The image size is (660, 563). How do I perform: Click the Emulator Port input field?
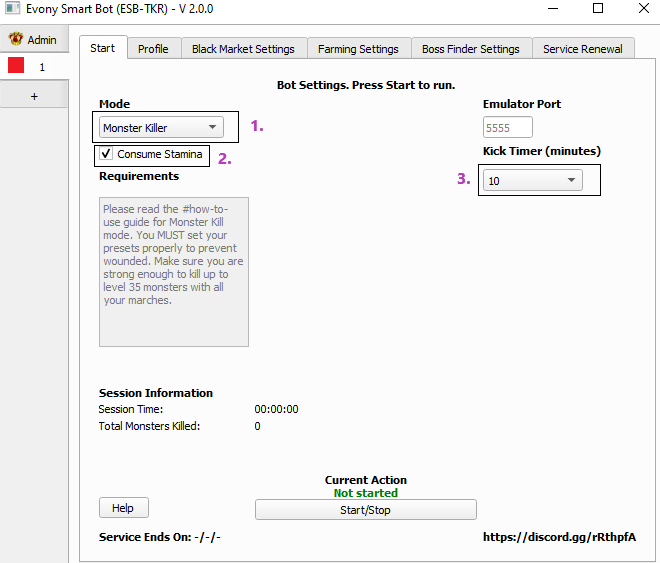508,127
